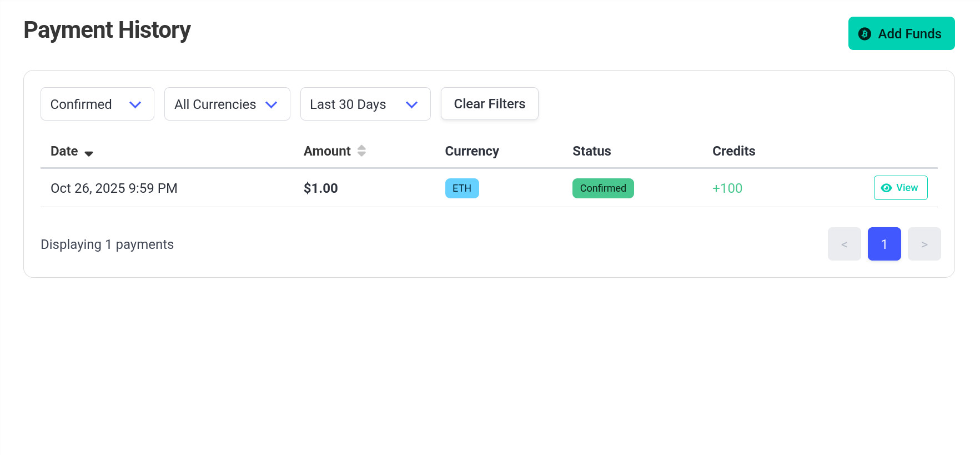Click the Add Funds button

(x=901, y=33)
